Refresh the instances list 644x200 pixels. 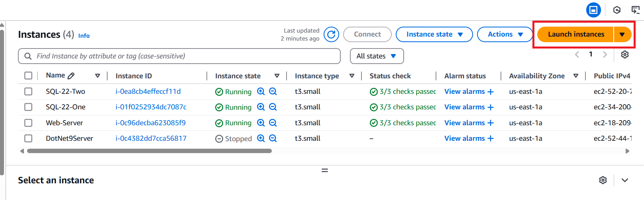point(331,35)
